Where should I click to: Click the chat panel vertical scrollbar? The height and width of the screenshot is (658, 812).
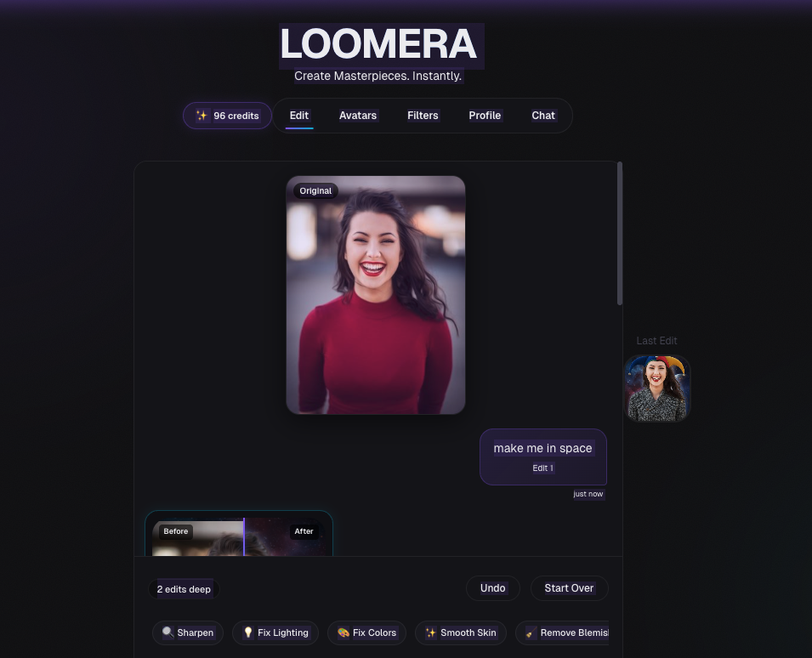[x=620, y=234]
